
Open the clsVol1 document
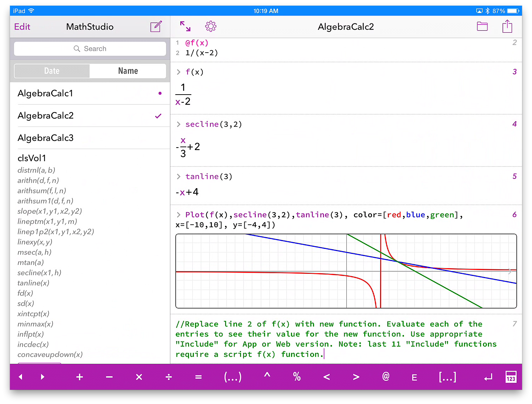32,158
